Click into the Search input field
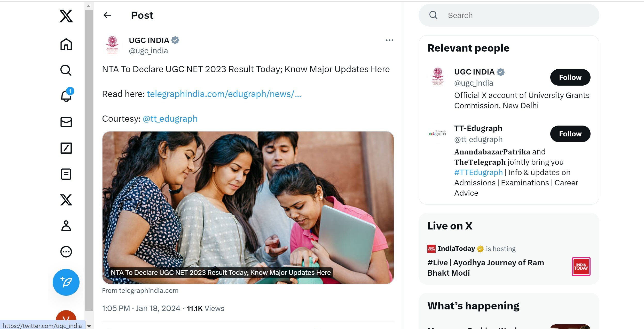The image size is (644, 329). pyautogui.click(x=509, y=15)
